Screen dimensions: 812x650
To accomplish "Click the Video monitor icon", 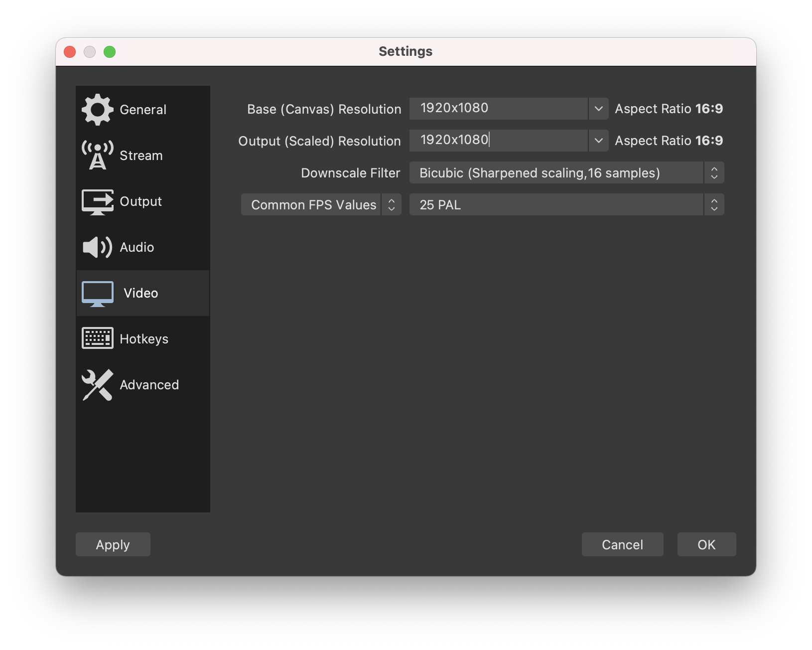I will pos(97,293).
